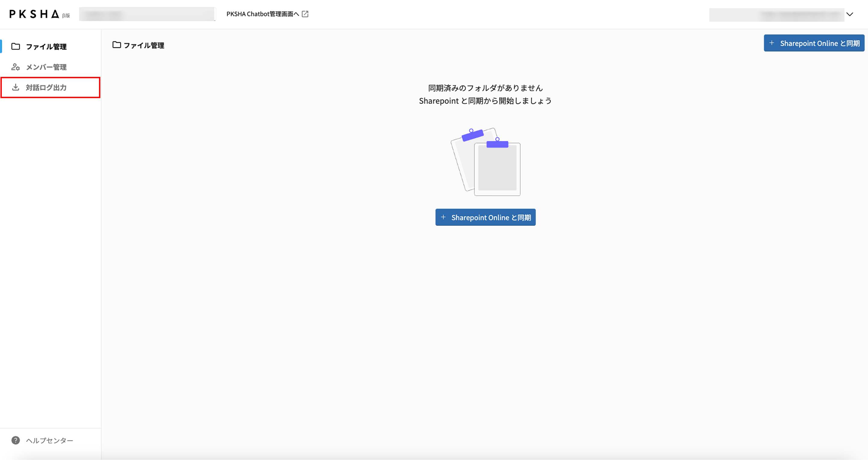Click the plus icon in the top-right sync button
This screenshot has width=868, height=460.
pyautogui.click(x=772, y=43)
